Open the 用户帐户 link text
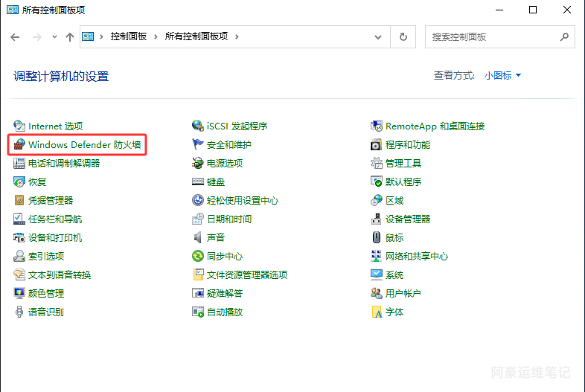The image size is (585, 392). pos(403,293)
